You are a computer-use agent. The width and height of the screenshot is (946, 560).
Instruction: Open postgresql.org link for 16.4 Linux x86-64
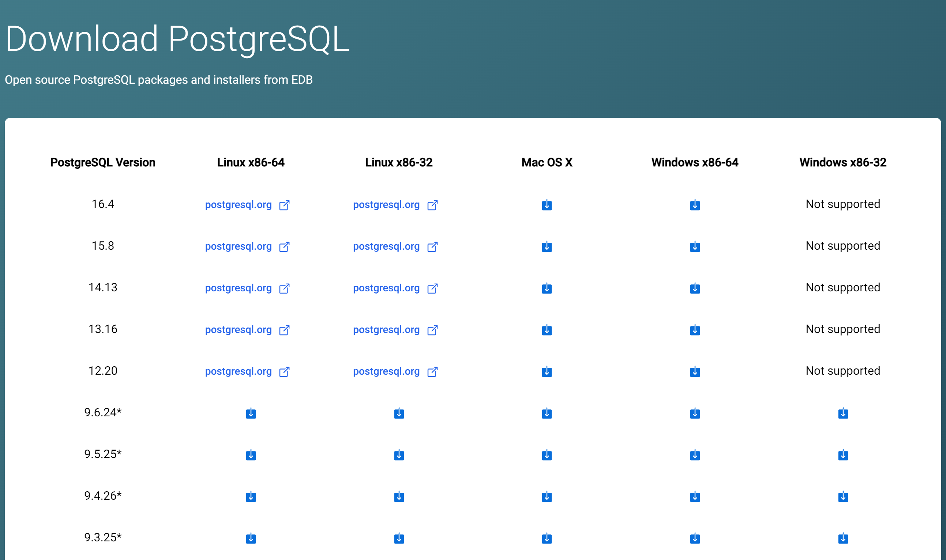[x=238, y=205]
